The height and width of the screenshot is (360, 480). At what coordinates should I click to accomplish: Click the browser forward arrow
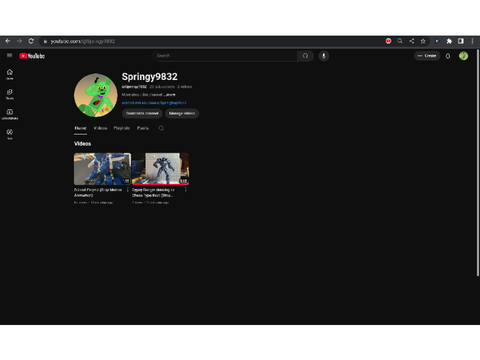pos(19,41)
